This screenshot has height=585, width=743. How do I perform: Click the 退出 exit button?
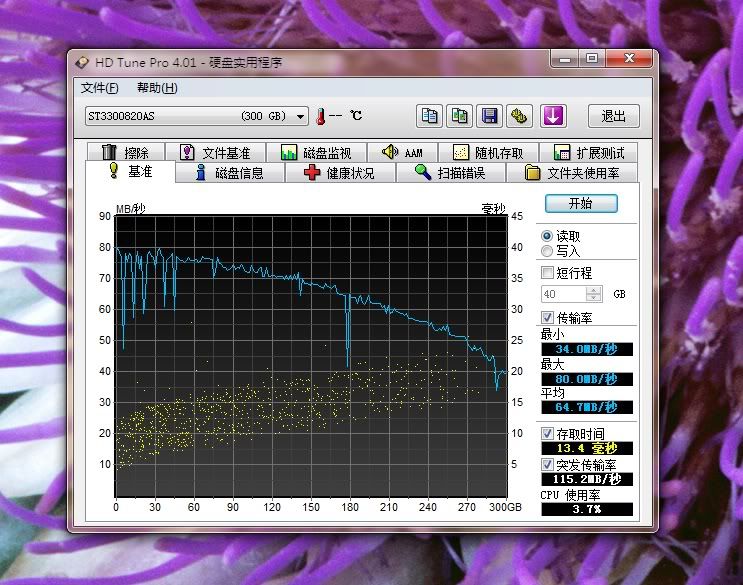[613, 116]
